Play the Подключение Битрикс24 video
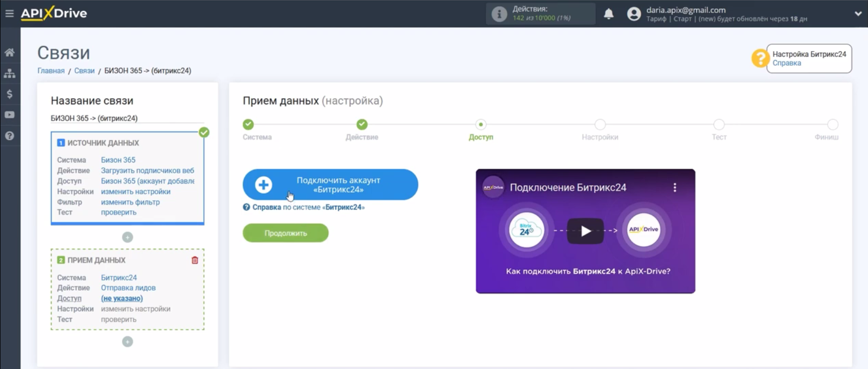The image size is (868, 369). pos(586,231)
